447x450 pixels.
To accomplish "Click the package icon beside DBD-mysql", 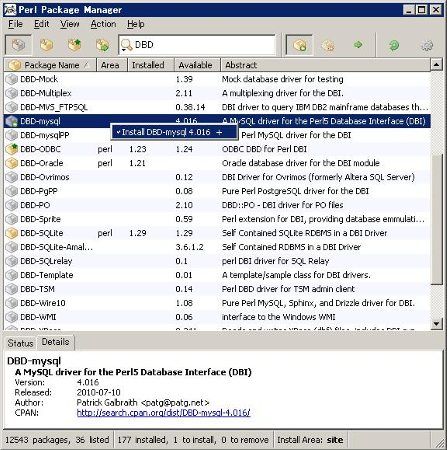I will 12,121.
